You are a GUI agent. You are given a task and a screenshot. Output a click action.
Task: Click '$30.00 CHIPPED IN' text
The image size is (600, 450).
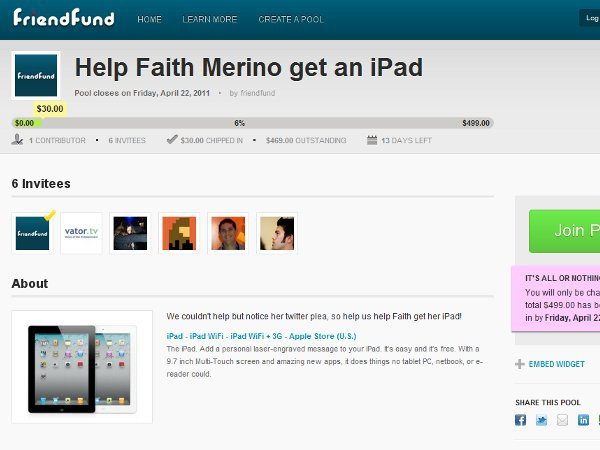(212, 140)
